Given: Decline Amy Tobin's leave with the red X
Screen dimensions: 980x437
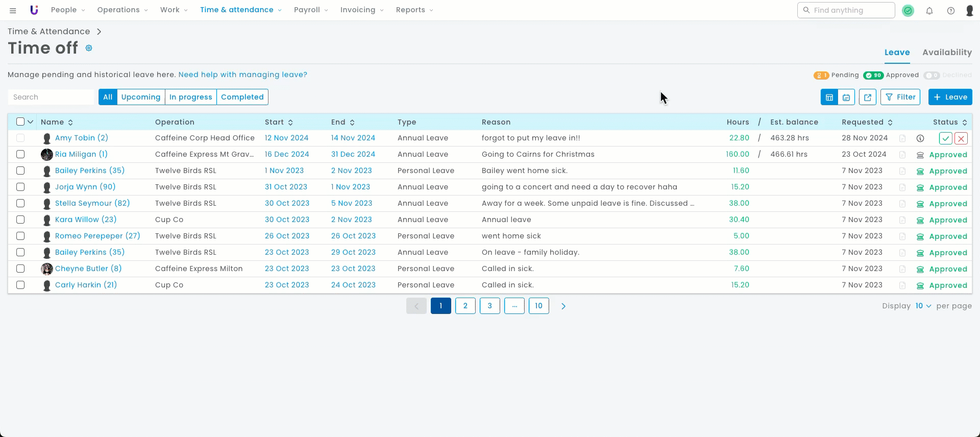Looking at the screenshot, I should 961,138.
